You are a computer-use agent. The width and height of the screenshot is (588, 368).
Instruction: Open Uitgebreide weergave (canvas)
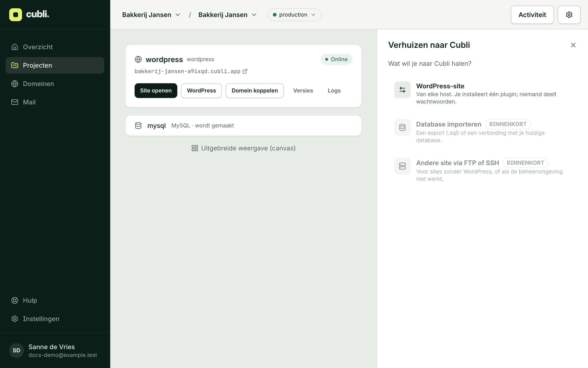(243, 148)
